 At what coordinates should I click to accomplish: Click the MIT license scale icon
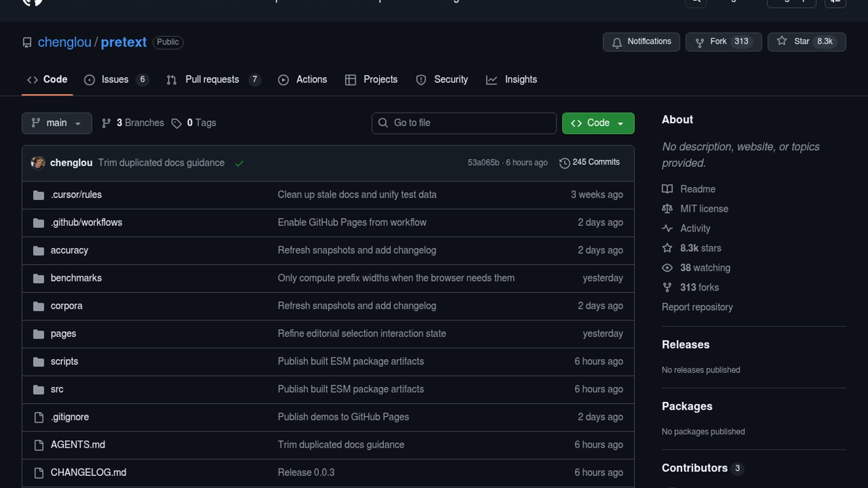pos(667,209)
